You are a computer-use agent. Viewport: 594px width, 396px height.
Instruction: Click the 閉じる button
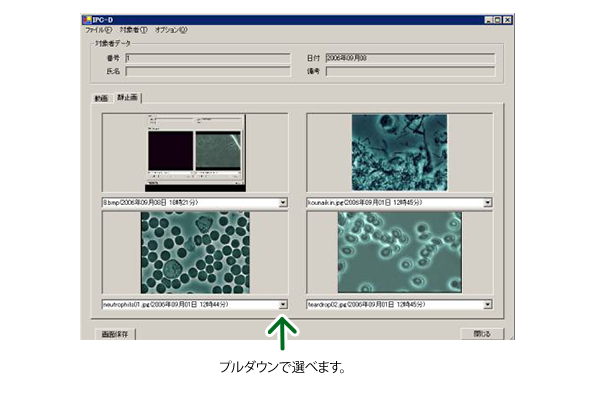point(482,334)
